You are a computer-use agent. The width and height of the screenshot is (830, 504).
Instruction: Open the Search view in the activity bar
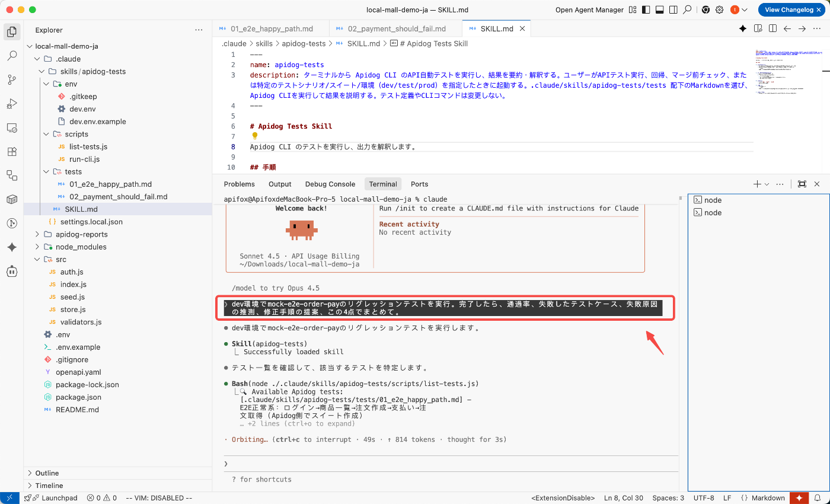[12, 56]
